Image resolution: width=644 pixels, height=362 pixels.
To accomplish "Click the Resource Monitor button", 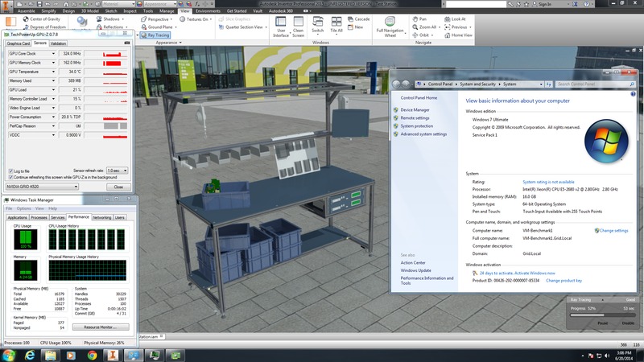I will point(100,327).
